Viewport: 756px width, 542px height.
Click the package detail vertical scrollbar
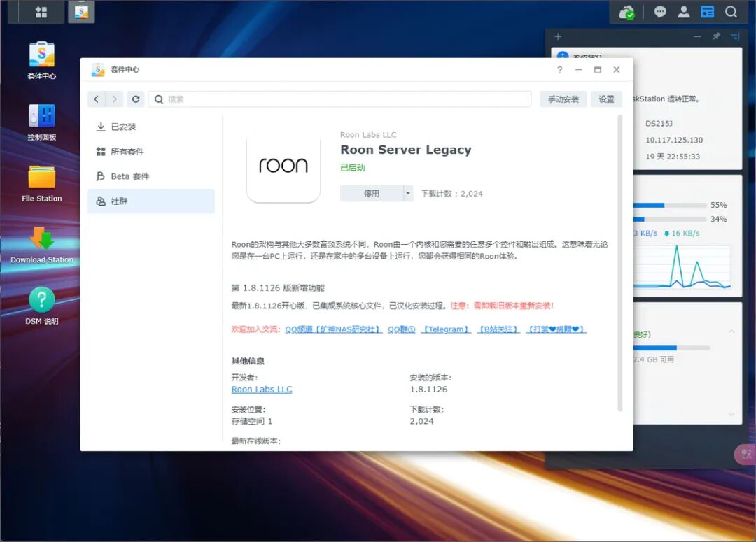pos(620,263)
